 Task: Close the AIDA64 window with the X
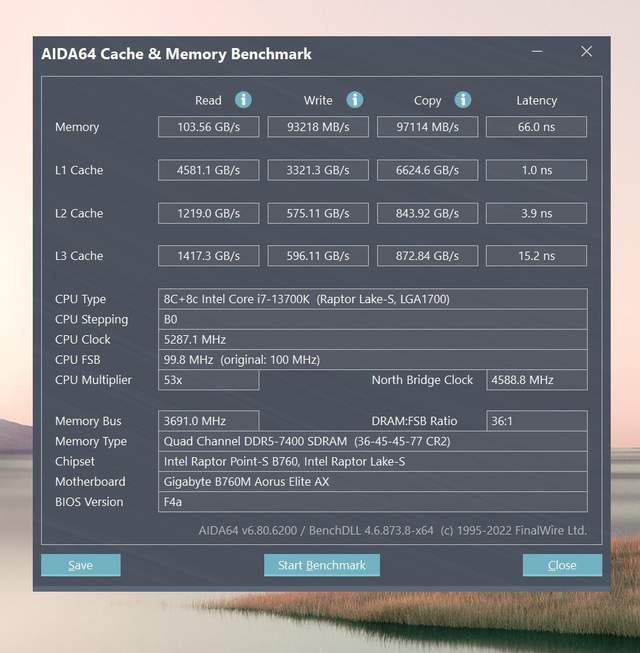coord(586,51)
